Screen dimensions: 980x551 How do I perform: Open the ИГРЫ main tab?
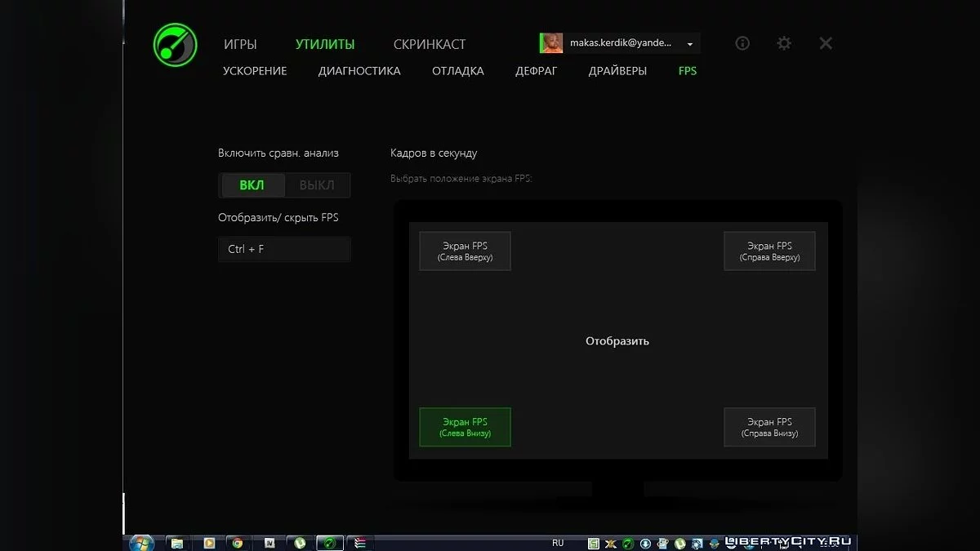[240, 44]
